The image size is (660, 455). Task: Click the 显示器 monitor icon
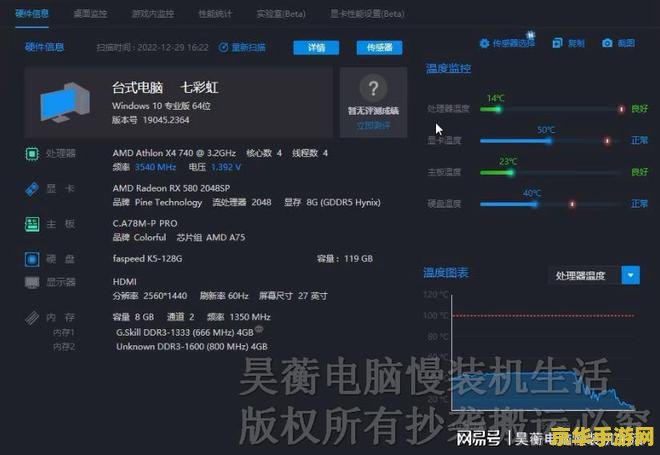32,282
